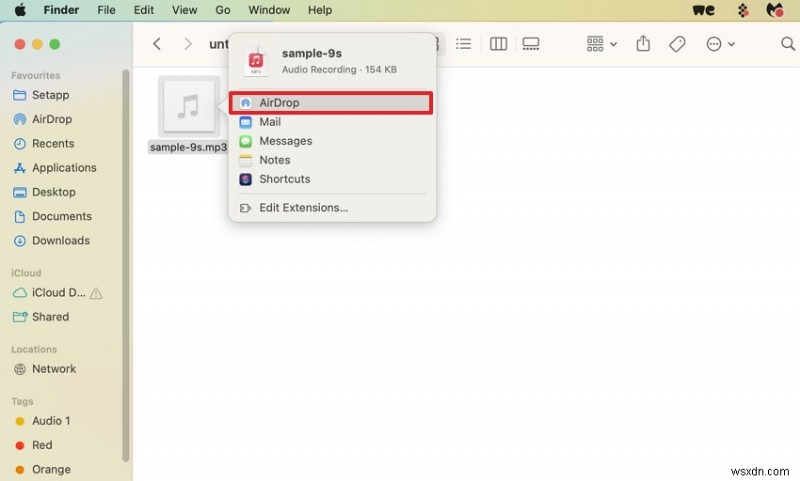Click the iCloud Drive warning triangle icon
This screenshot has width=800, height=481.
point(96,293)
